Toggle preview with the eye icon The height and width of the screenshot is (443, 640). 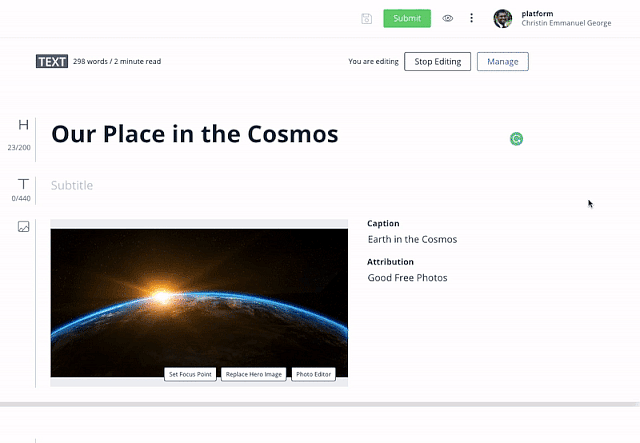[448, 18]
